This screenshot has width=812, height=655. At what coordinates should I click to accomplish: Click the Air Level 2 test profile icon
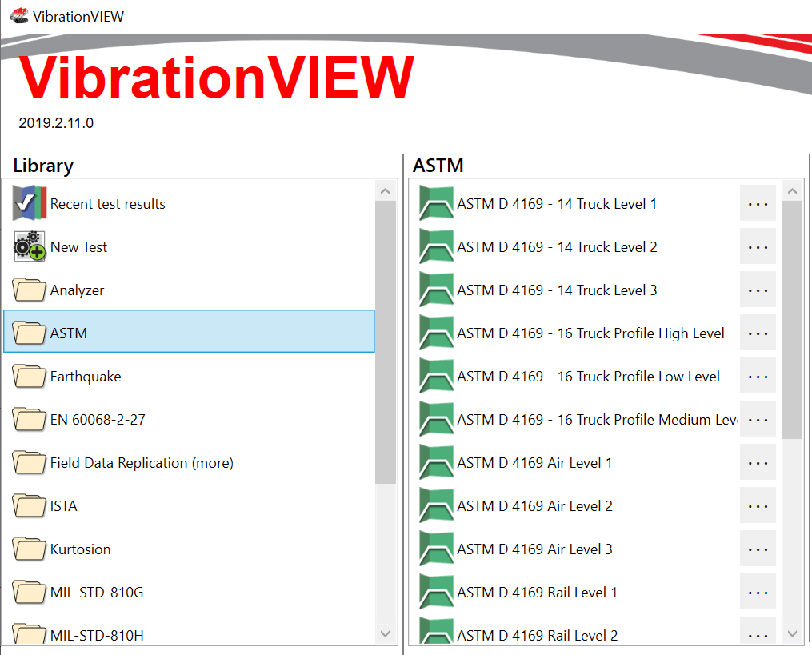coord(437,506)
